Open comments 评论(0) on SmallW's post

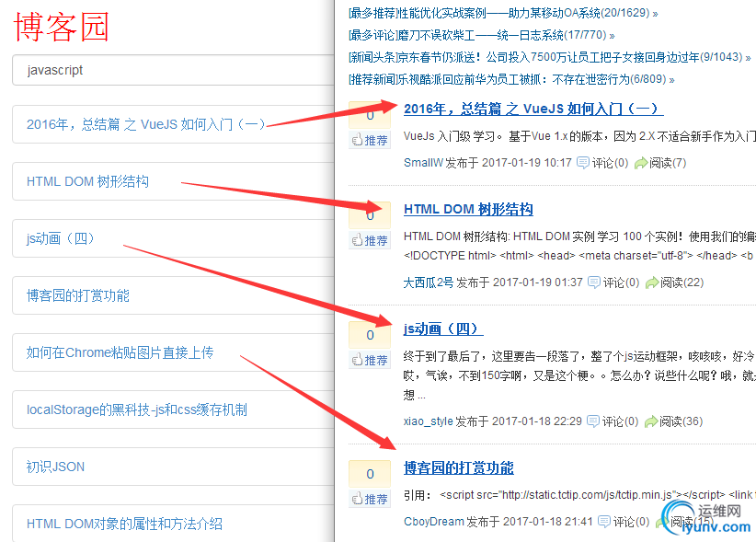602,163
